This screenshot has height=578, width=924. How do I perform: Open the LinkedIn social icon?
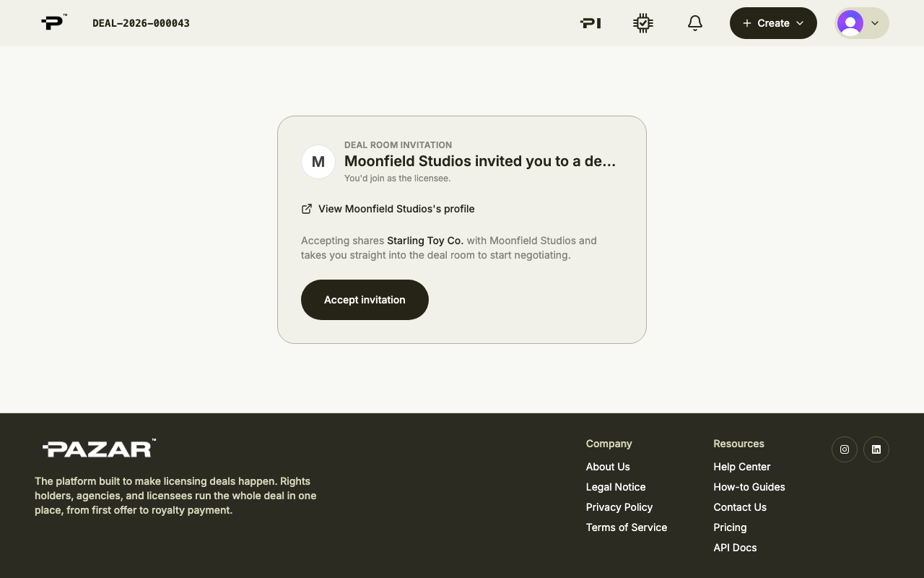pos(876,449)
